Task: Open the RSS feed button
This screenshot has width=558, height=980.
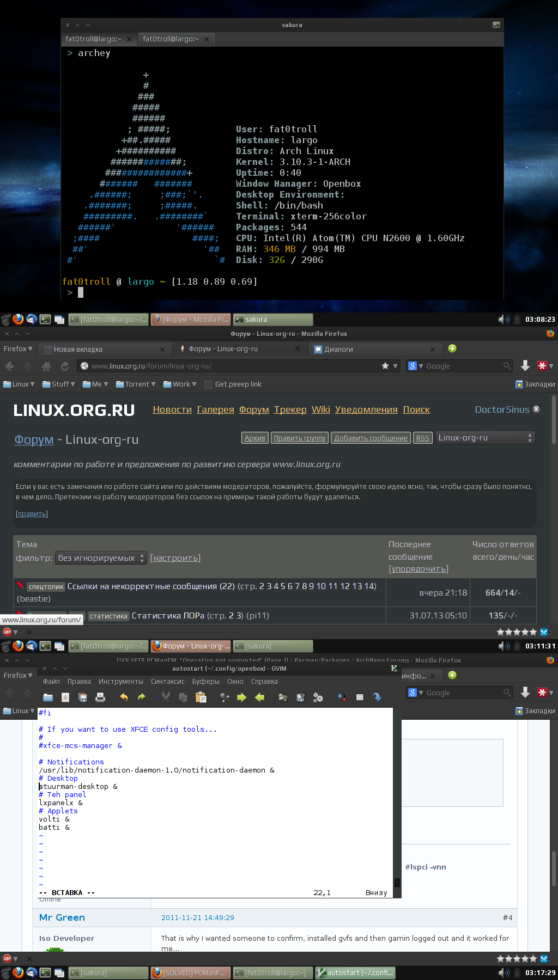Action: point(423,438)
